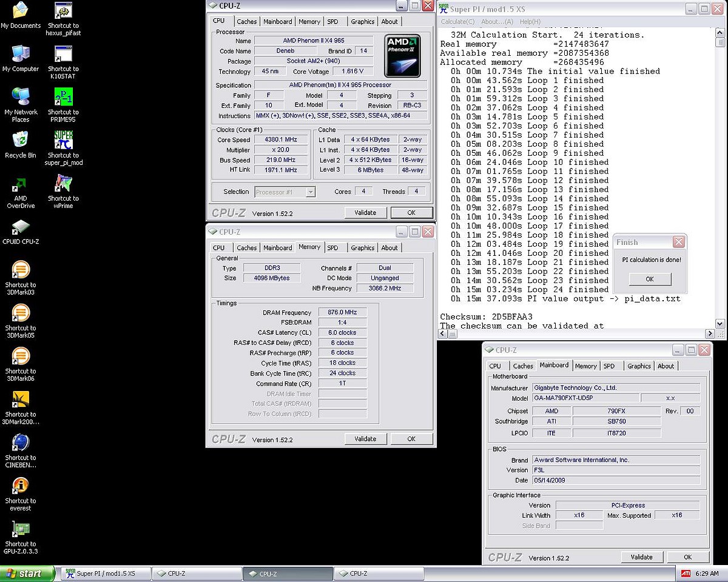Click the 6:29 AM taskbar clock
728x582 pixels.
coord(707,574)
